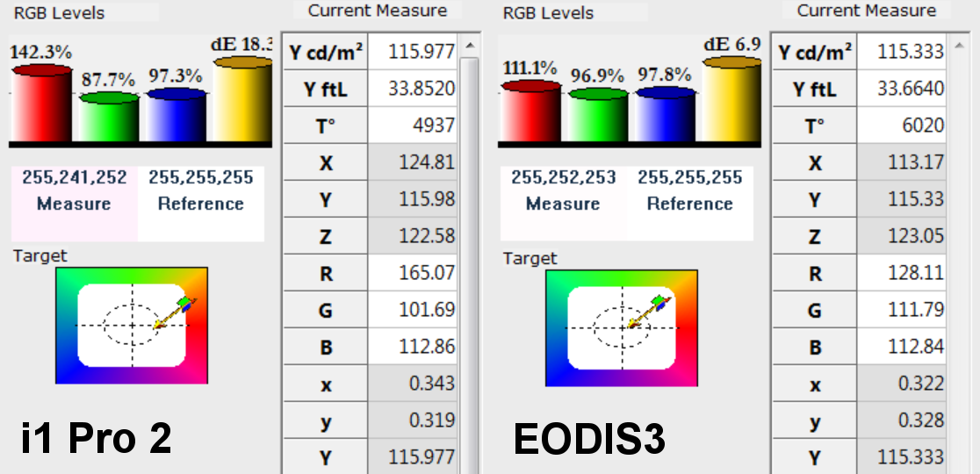Click the RGB Levels label in EODIS3 panel
This screenshot has height=474, width=980.
(x=548, y=13)
